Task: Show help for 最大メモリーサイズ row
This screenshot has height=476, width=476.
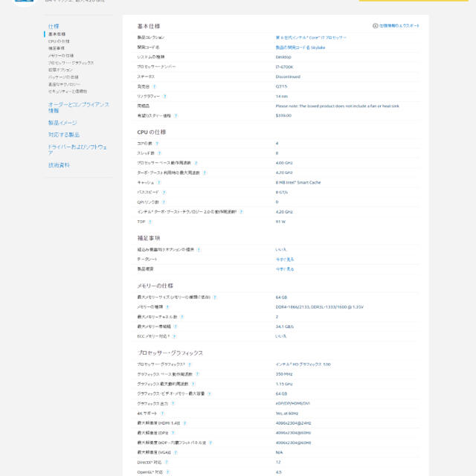Action: coord(215,297)
